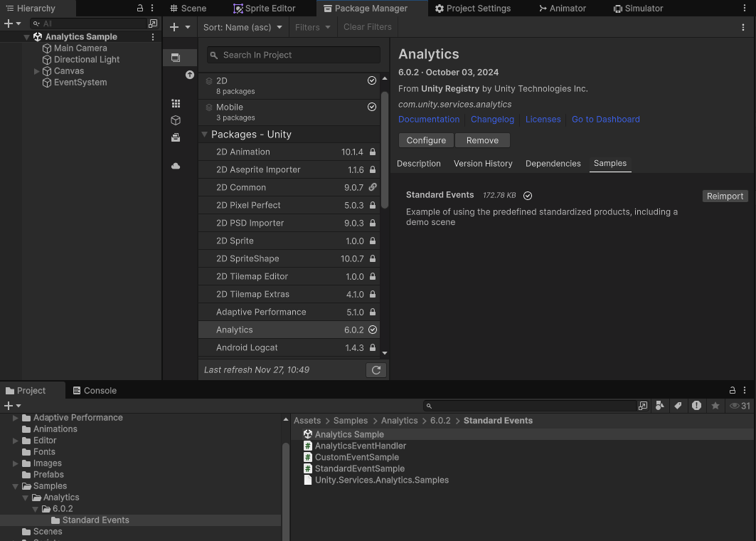
Task: Click Search by Label tag icon
Action: coord(678,406)
